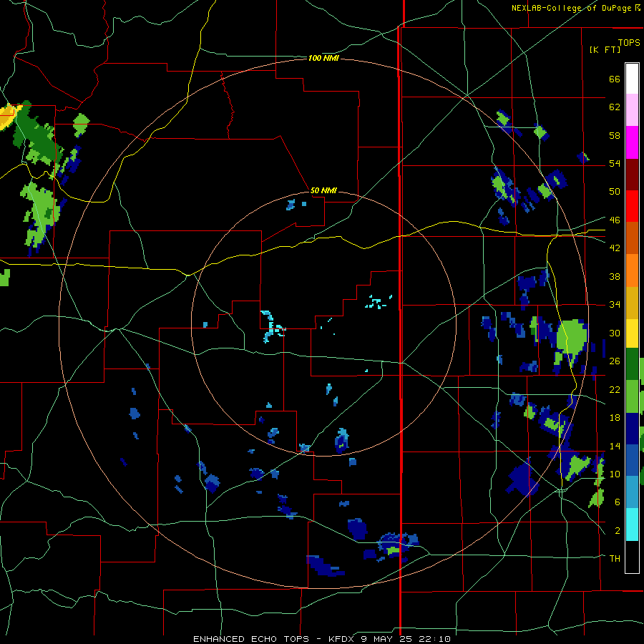The width and height of the screenshot is (644, 644).
Task: Select the cyan swatch in the color scale
Action: (632, 525)
